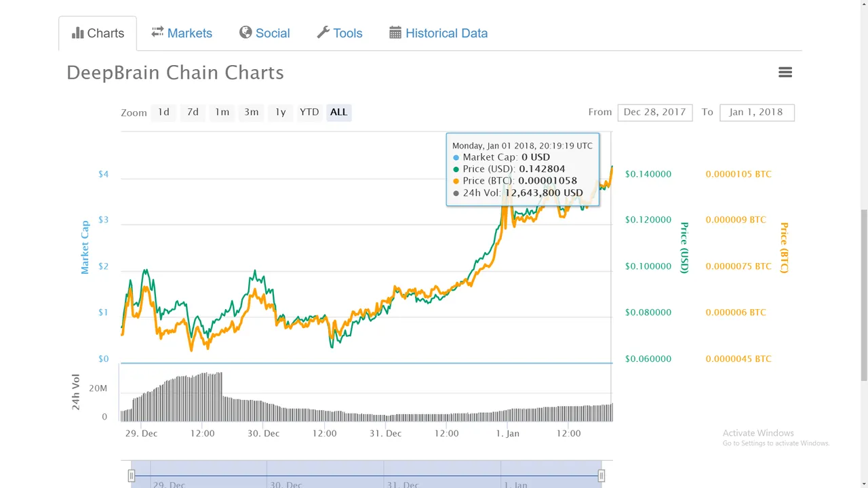This screenshot has width=868, height=488.
Task: Click the Price (USD) axis label
Action: tap(684, 247)
